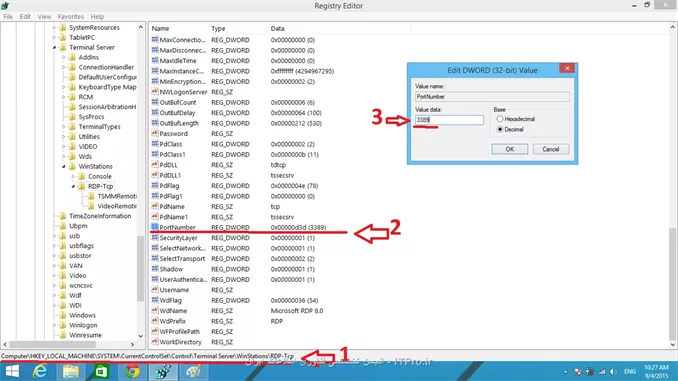Screen dimensions: 678x381
Task: Open Paint from the taskbar
Action: (x=193, y=371)
